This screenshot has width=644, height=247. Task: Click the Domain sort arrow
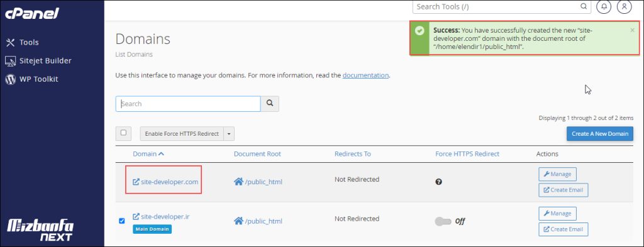[x=161, y=154]
